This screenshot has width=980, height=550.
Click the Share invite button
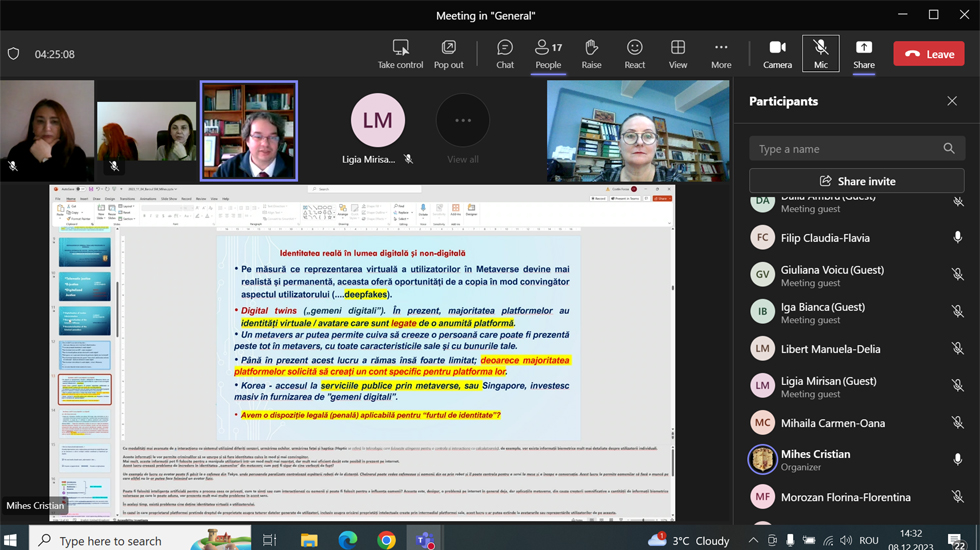coord(856,181)
